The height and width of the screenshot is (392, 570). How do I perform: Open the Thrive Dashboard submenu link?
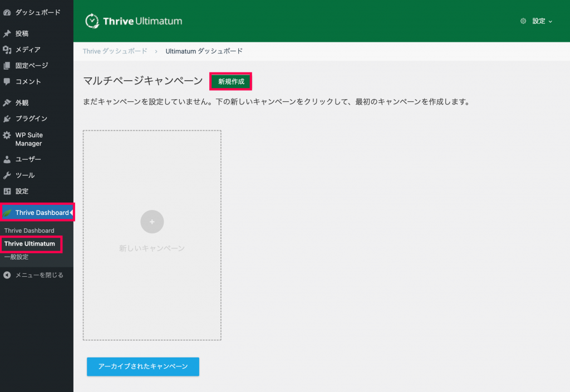[x=29, y=231]
